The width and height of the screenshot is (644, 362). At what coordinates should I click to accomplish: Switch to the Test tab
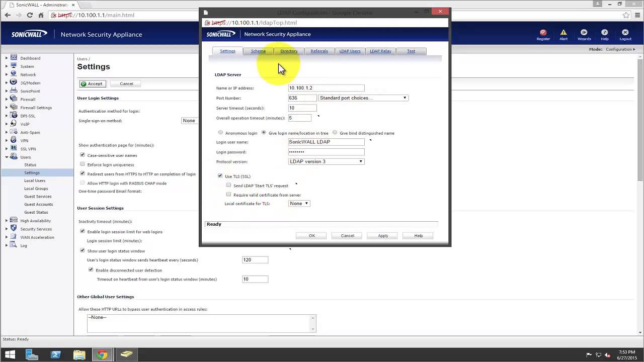click(x=411, y=51)
